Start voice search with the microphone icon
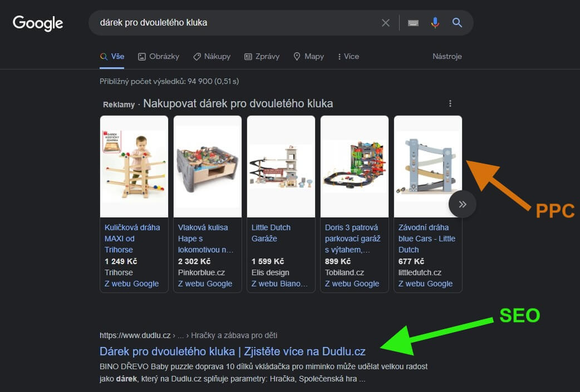 pyautogui.click(x=435, y=23)
